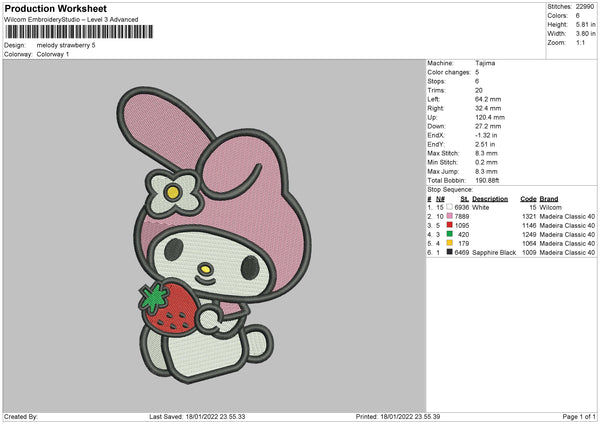Select the Zoom value "1:1"
Screen dimensions: 600x424
point(580,42)
